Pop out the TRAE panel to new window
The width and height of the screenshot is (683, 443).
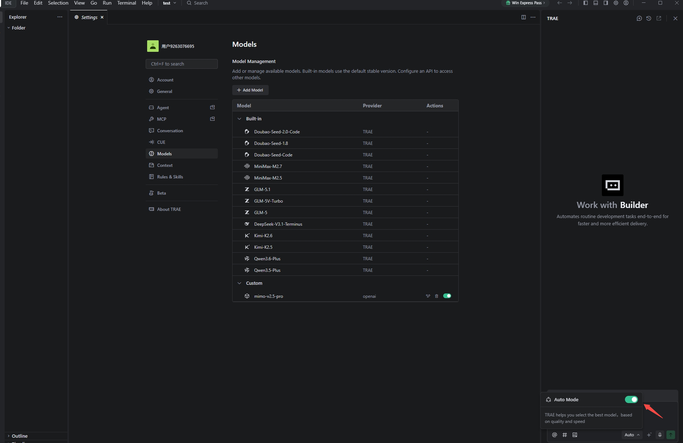tap(659, 18)
